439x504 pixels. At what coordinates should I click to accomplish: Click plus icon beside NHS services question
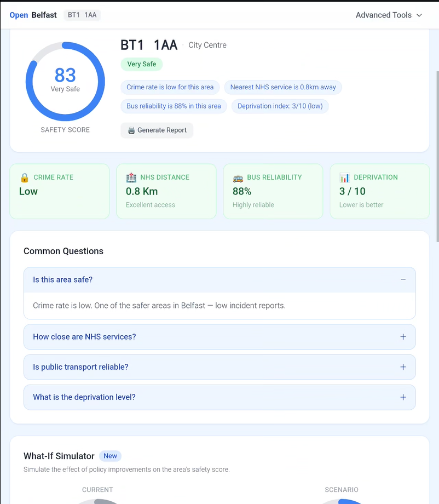tap(403, 337)
